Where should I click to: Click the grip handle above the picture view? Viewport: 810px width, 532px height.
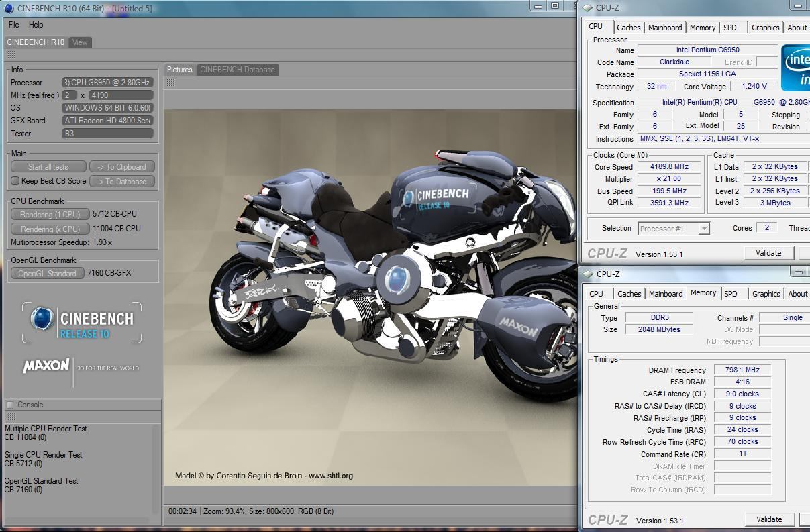point(171,82)
